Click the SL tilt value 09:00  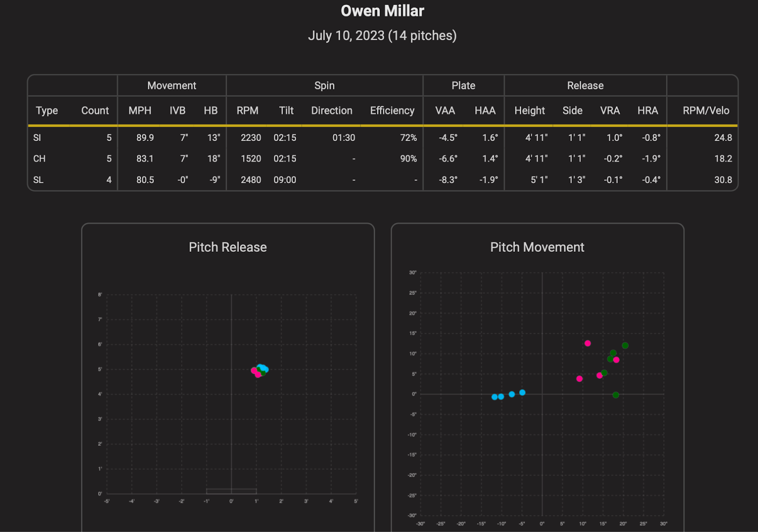(285, 180)
